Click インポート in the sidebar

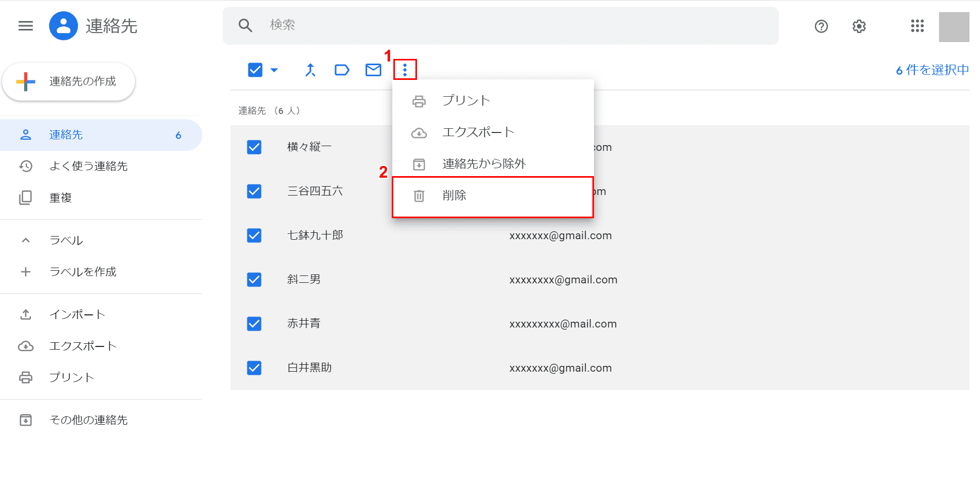[101, 314]
